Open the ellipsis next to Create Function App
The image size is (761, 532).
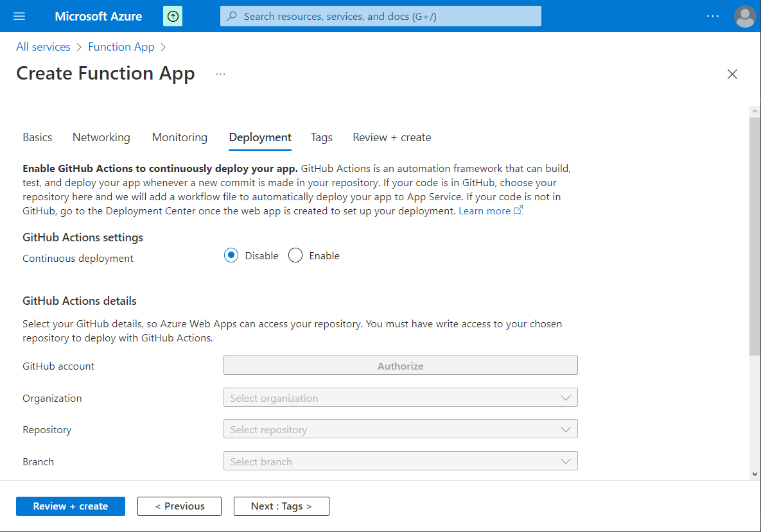(221, 74)
